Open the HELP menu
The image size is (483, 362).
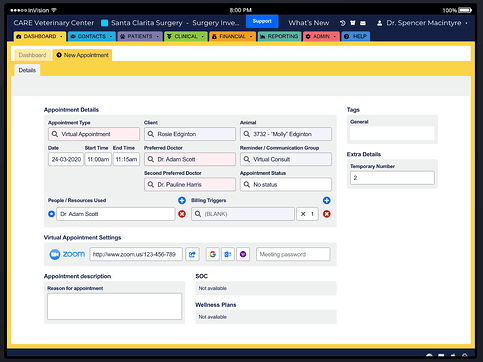point(356,36)
